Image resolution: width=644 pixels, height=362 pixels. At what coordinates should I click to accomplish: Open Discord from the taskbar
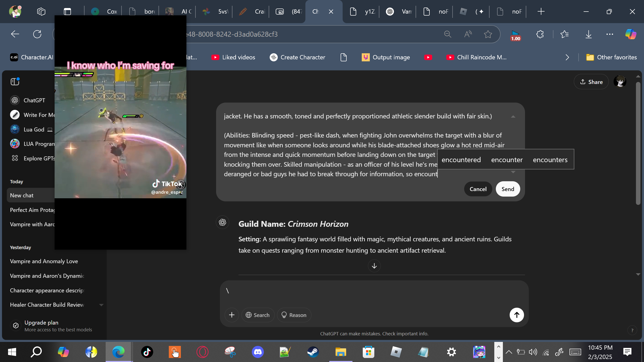point(258,352)
